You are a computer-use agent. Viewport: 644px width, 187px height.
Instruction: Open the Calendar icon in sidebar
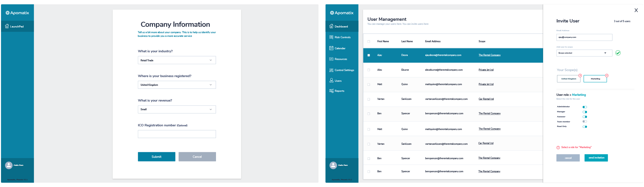(331, 48)
